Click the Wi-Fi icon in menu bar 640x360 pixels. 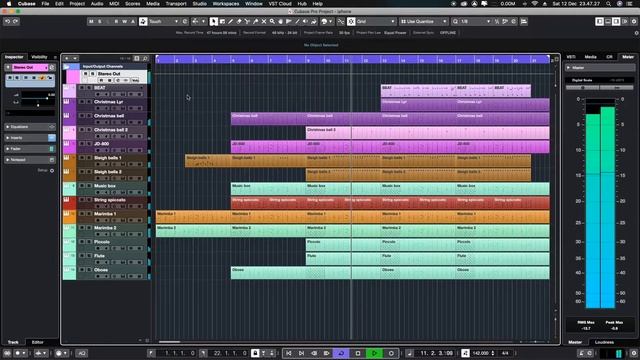pos(535,4)
